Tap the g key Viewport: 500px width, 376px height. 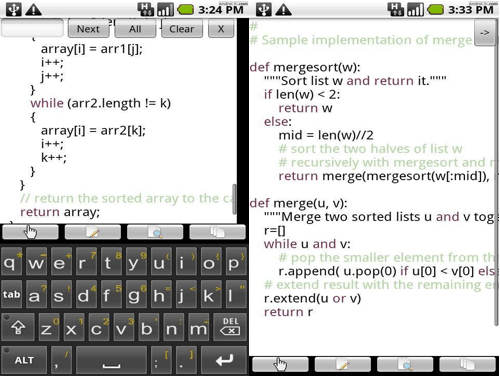(136, 295)
